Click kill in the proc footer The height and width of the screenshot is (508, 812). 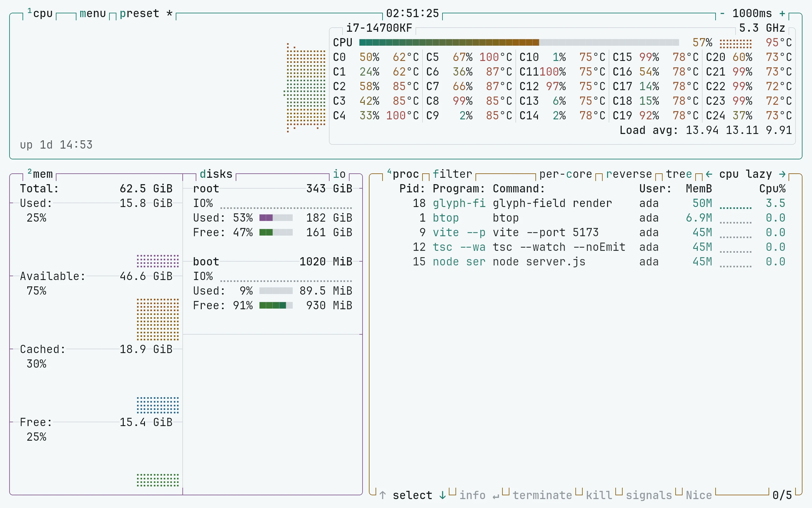[x=599, y=495]
